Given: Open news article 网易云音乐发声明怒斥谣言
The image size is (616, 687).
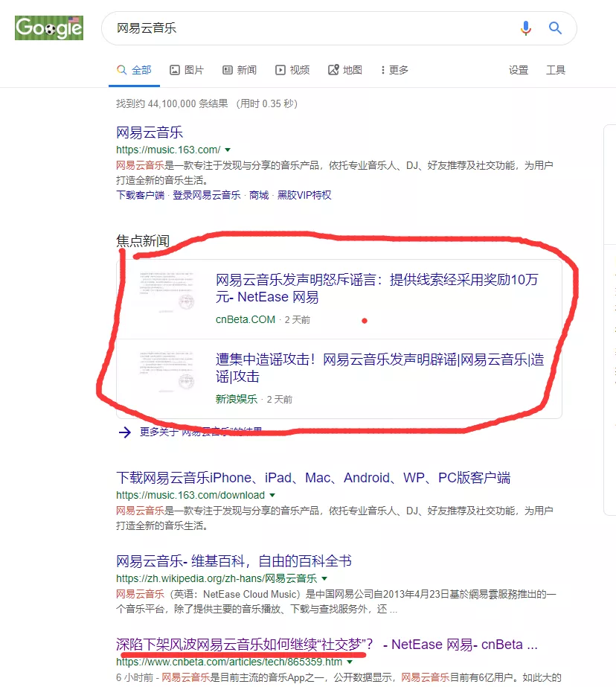Looking at the screenshot, I should click(x=377, y=288).
